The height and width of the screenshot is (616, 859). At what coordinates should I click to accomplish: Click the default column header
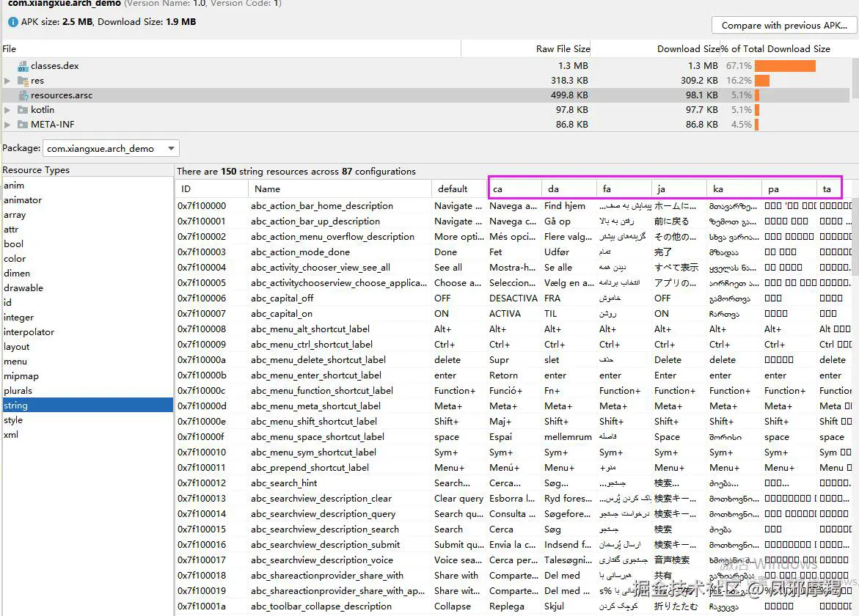point(460,189)
